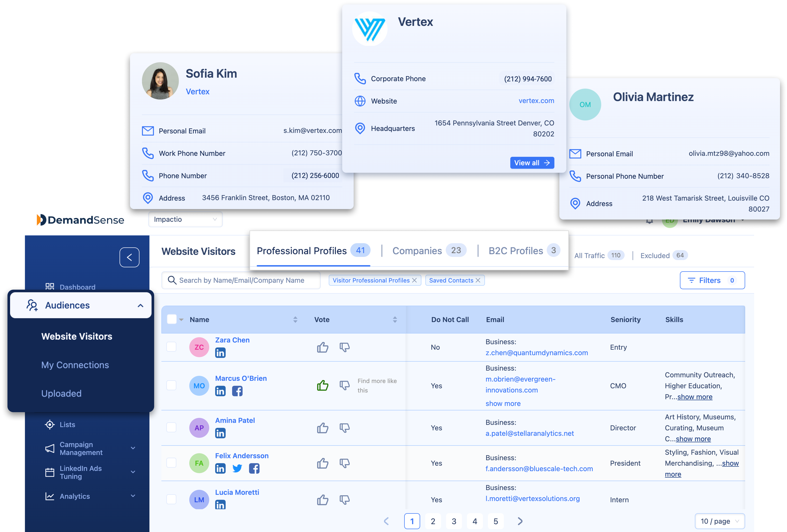
Task: Select the Dashboard sidebar icon
Action: (x=50, y=286)
